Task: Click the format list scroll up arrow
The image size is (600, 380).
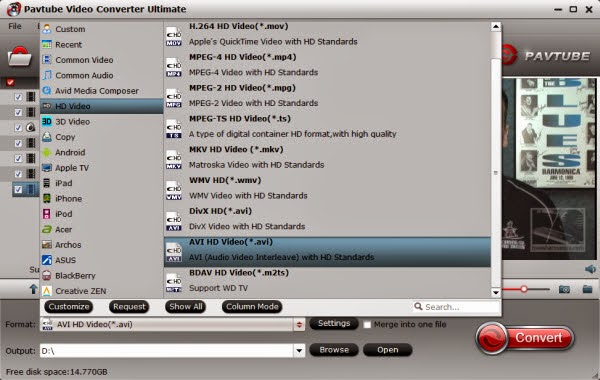Action: pos(496,26)
